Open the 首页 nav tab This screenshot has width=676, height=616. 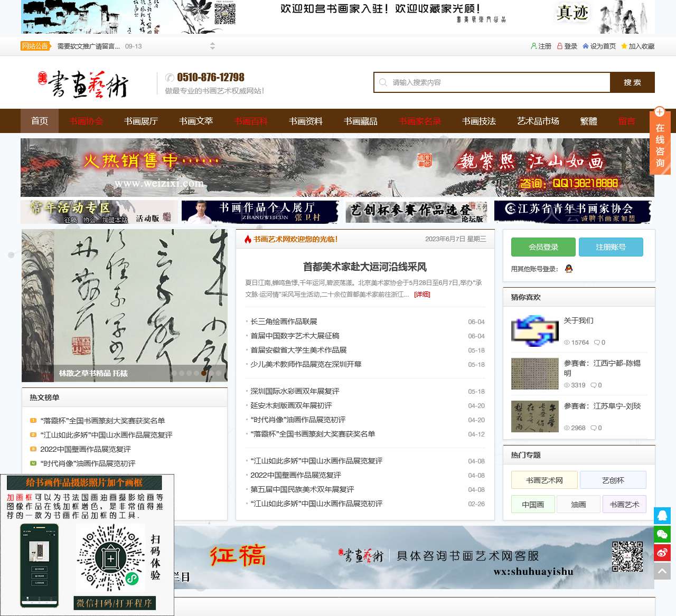40,121
